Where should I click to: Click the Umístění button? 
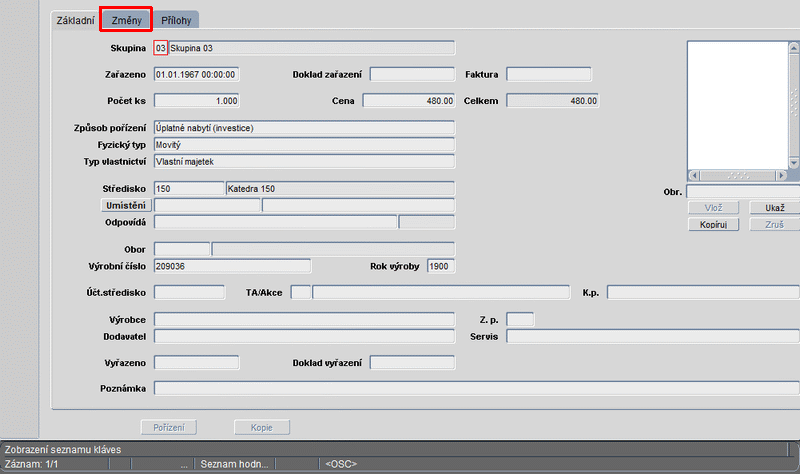click(126, 206)
